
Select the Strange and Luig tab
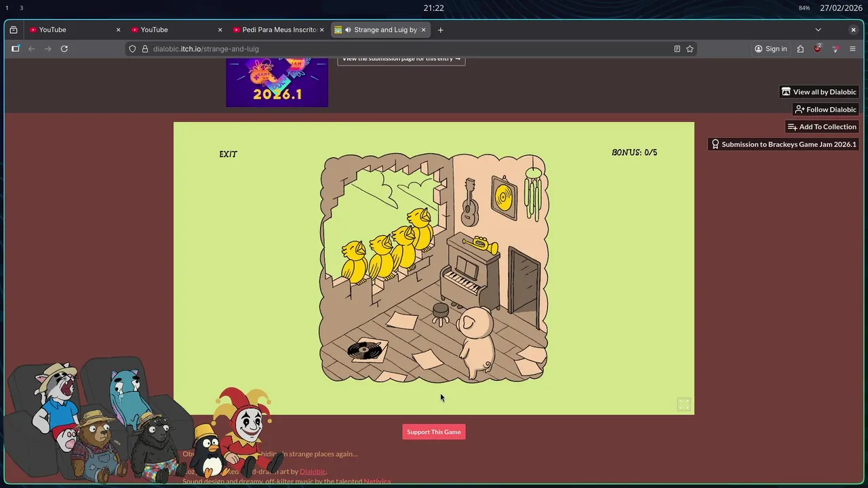pyautogui.click(x=380, y=30)
